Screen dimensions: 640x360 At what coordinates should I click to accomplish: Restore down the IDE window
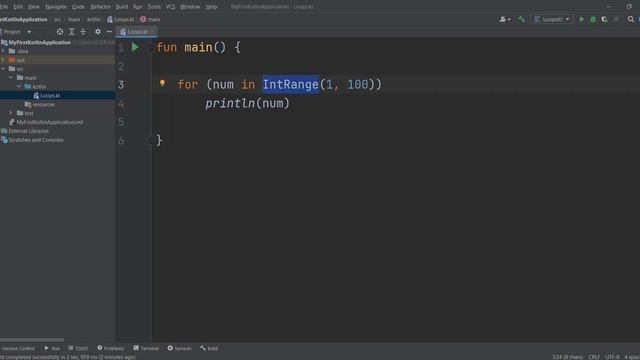pos(629,6)
